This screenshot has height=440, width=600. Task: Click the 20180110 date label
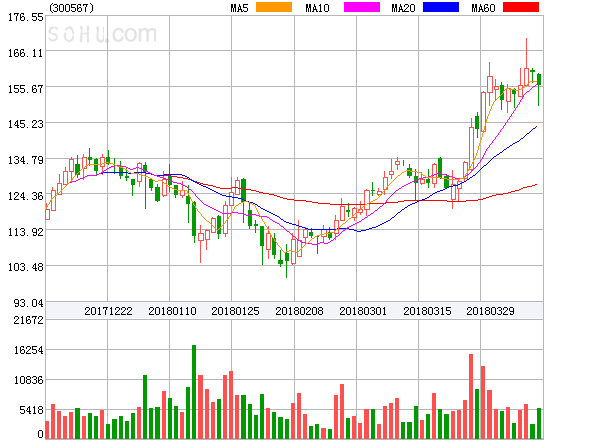[172, 311]
